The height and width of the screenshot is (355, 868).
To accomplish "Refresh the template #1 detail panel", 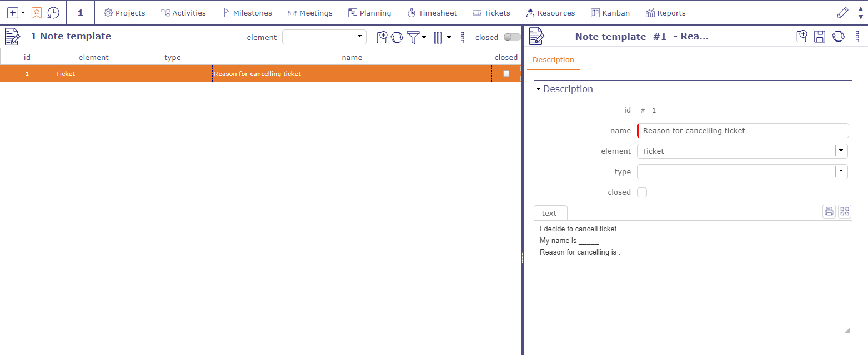I will (838, 35).
